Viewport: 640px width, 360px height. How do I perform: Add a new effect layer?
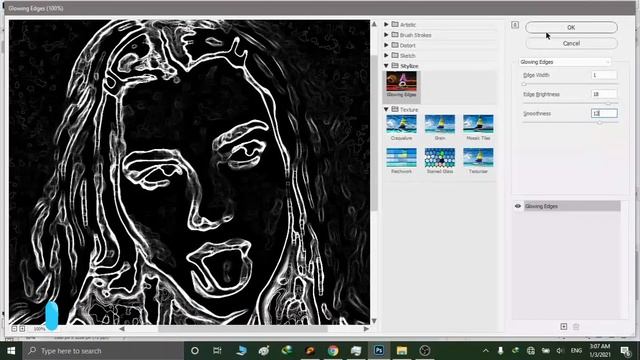pyautogui.click(x=564, y=327)
